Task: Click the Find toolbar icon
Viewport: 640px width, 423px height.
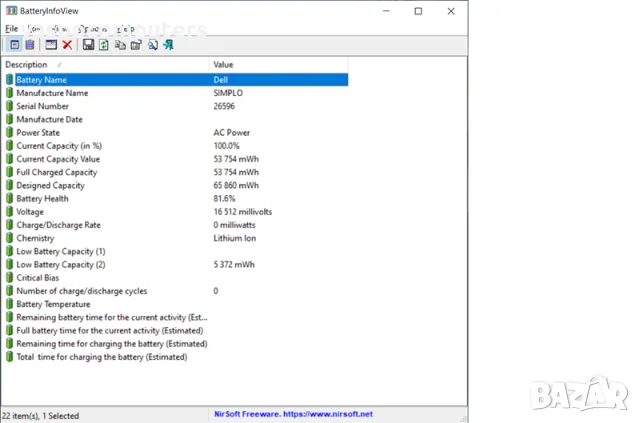Action: click(x=152, y=45)
